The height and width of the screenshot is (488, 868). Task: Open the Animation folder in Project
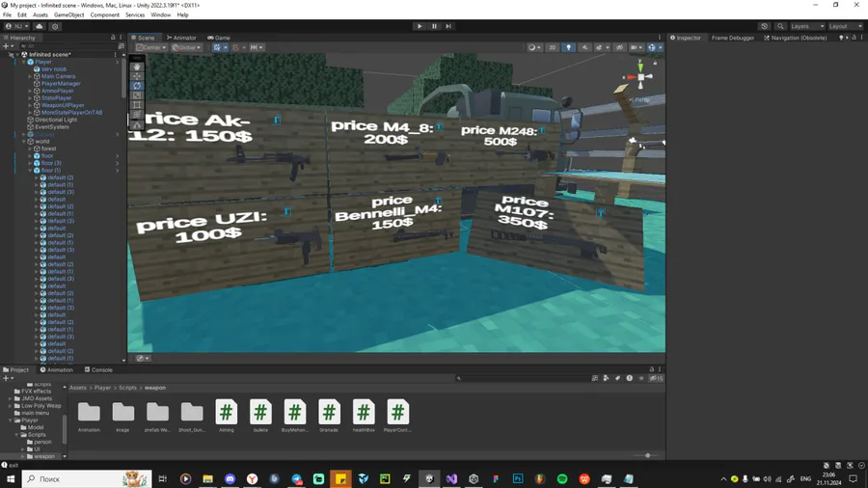click(x=89, y=416)
